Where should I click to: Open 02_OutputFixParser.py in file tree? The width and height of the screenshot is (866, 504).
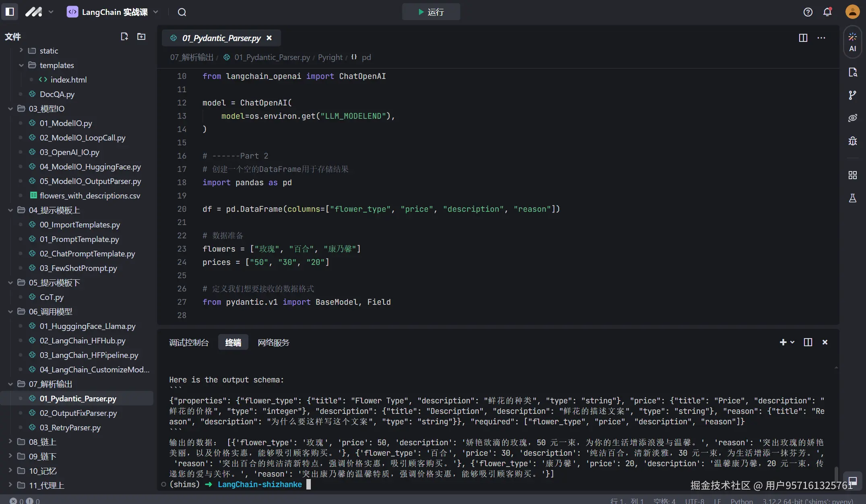tap(78, 413)
